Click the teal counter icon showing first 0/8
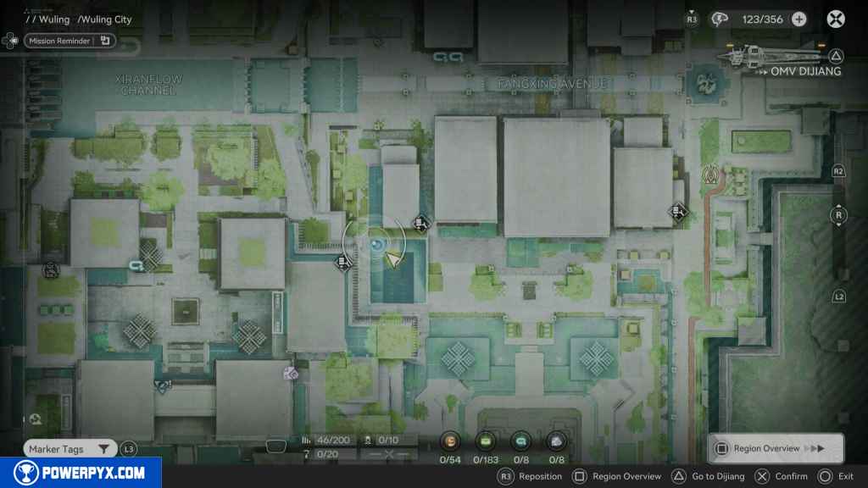868x488 pixels. coord(521,441)
